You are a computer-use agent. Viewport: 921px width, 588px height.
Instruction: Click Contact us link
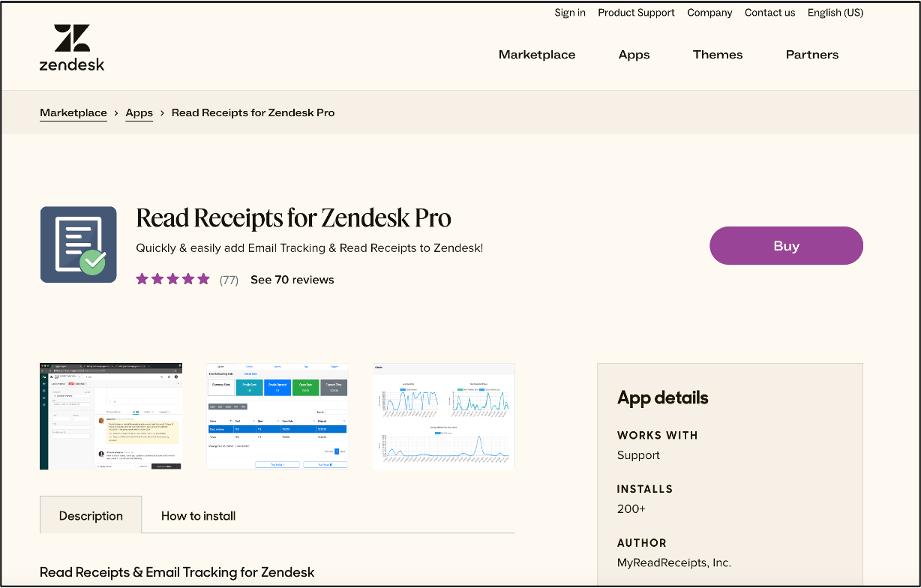(769, 13)
